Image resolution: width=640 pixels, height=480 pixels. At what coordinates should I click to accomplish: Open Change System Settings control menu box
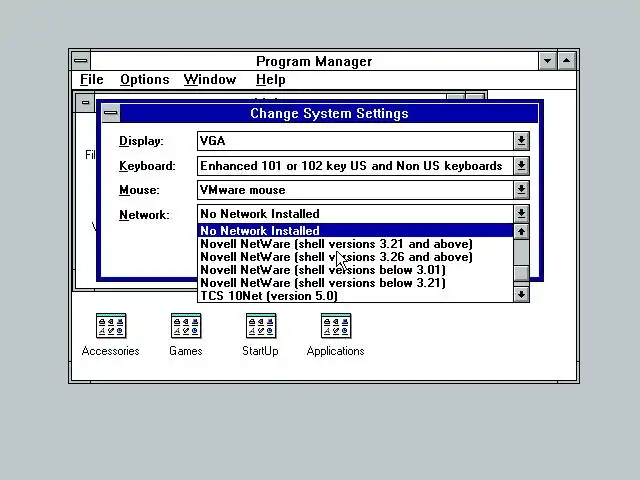pos(111,113)
